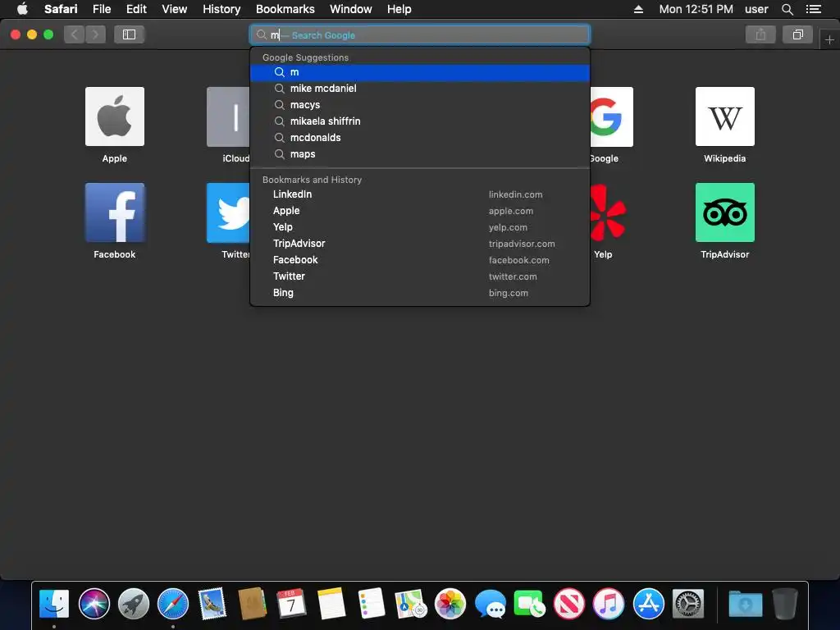Toggle the Safari sidebar button
Image resolution: width=840 pixels, height=630 pixels.
pyautogui.click(x=129, y=34)
